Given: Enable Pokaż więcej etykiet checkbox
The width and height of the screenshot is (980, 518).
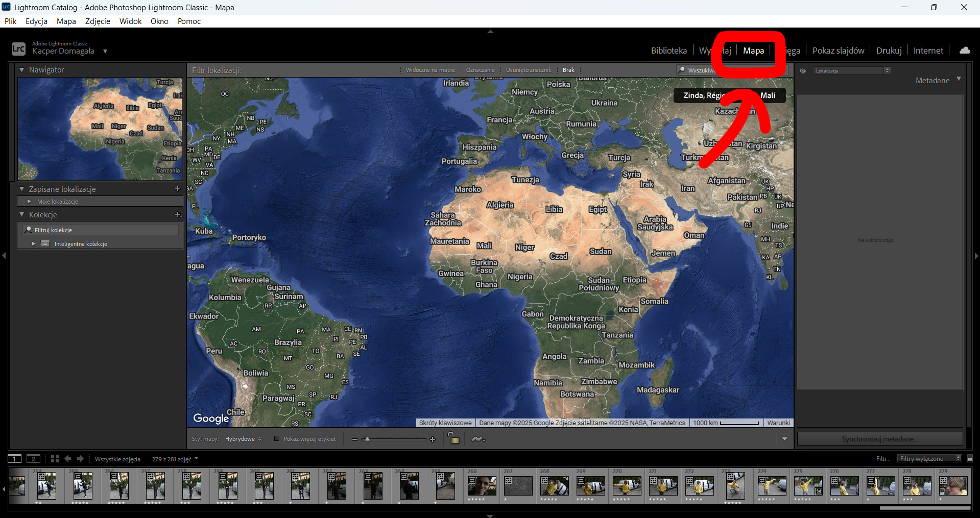Looking at the screenshot, I should tap(277, 438).
